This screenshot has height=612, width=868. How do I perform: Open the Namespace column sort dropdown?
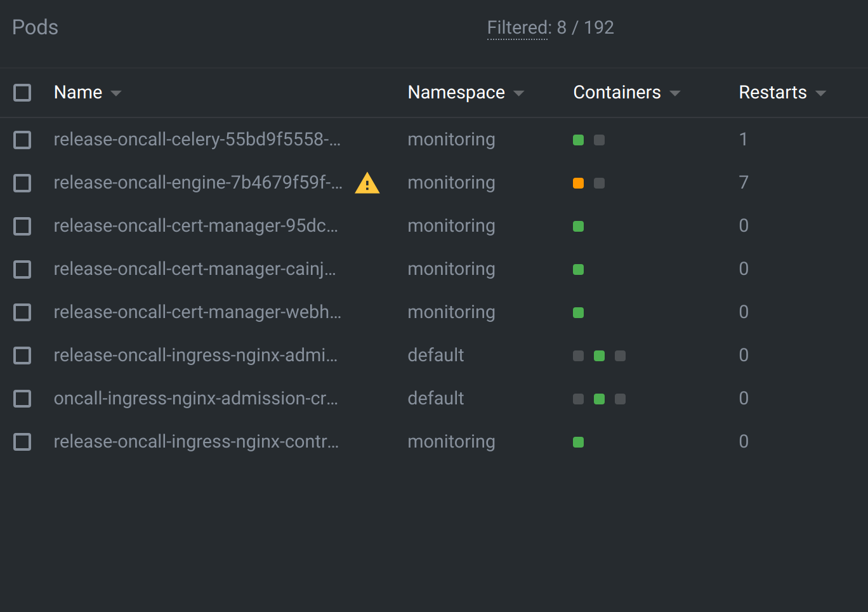[x=519, y=93]
